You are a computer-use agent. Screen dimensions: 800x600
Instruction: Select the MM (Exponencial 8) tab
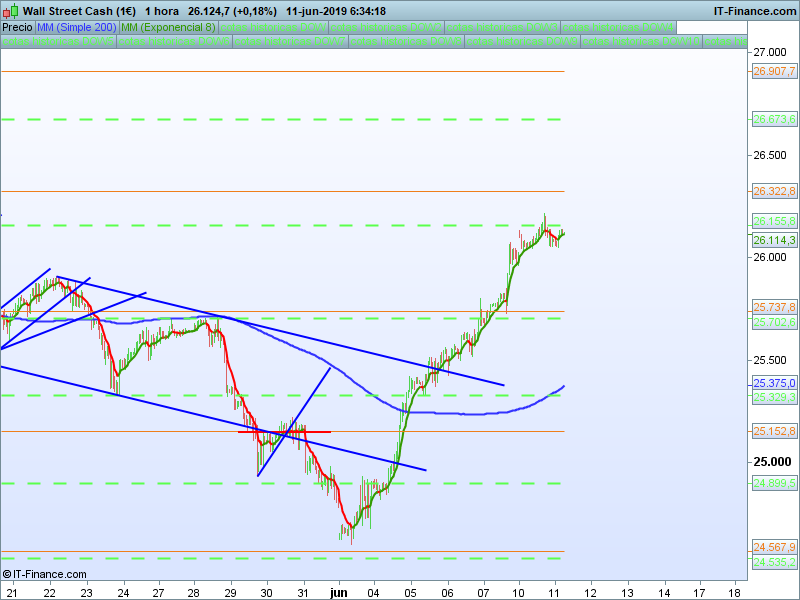pyautogui.click(x=168, y=27)
